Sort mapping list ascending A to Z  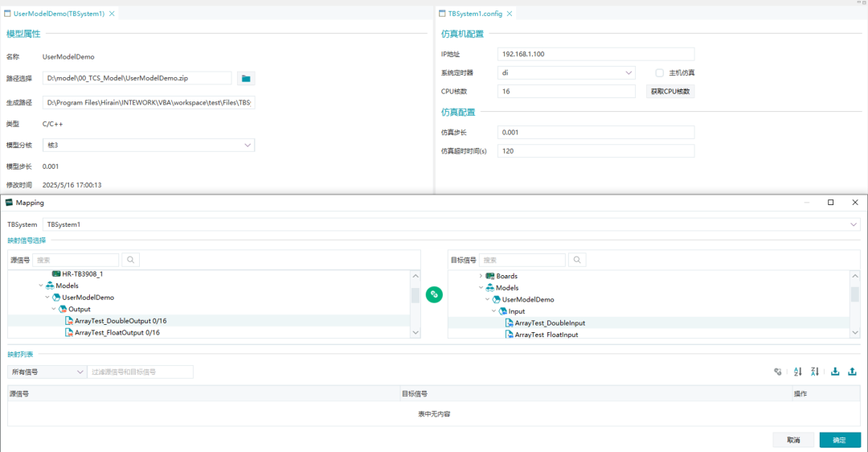[x=798, y=372]
